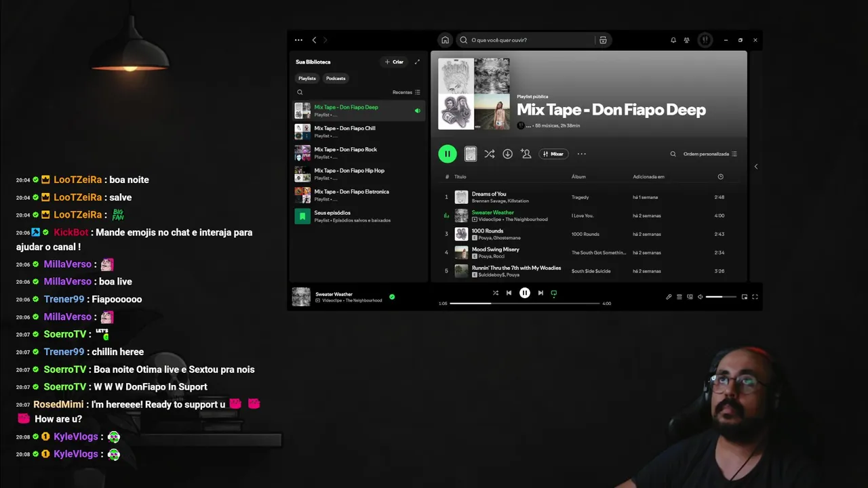Pause playlist with the large green button
This screenshot has height=488, width=868.
(448, 154)
